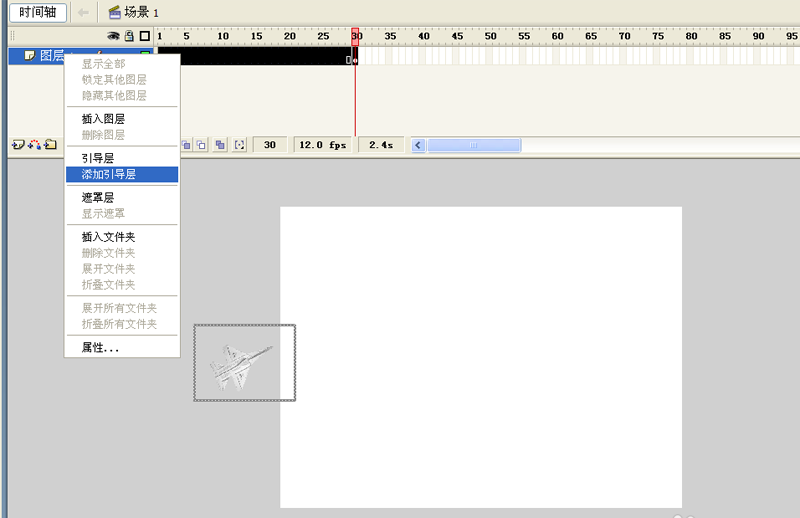This screenshot has width=800, height=518.
Task: Toggle the Onion Skin button
Action: (x=186, y=145)
